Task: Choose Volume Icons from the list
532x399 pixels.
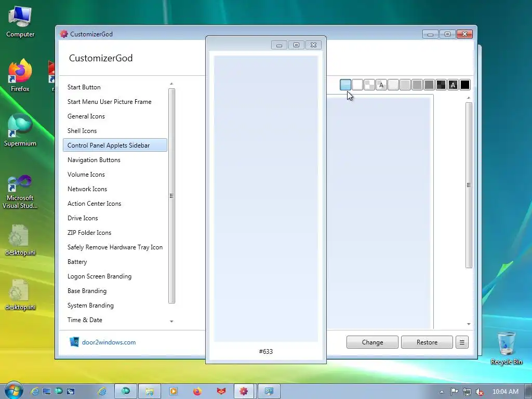Action: click(x=115, y=175)
